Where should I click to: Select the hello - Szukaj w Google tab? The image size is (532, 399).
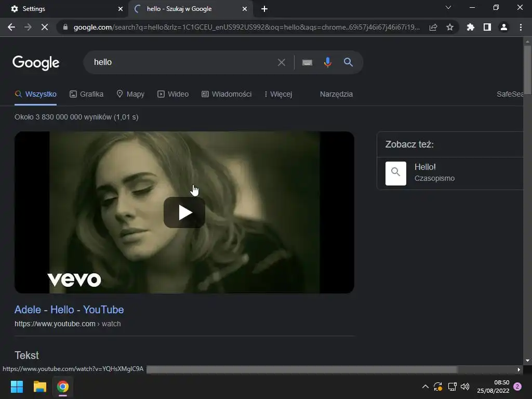190,9
